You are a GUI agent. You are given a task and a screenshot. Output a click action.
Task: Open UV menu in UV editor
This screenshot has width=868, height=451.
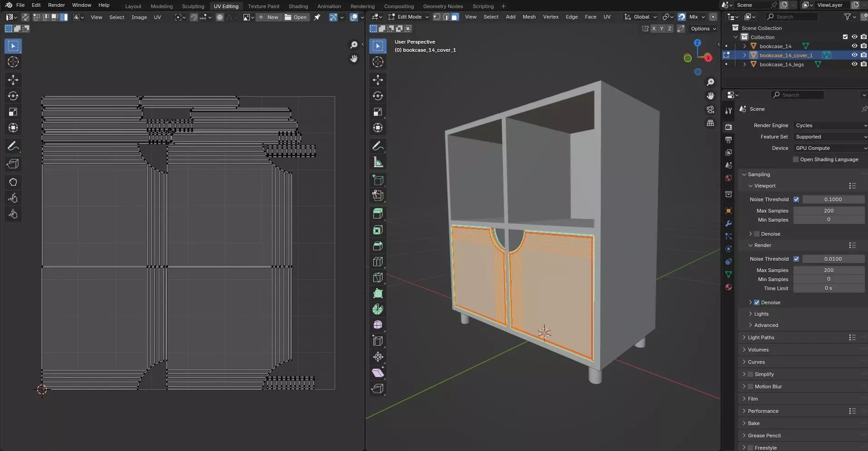coord(157,17)
